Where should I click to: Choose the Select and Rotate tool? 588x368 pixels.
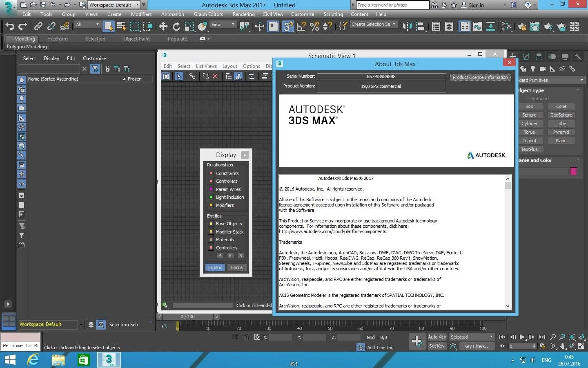176,27
